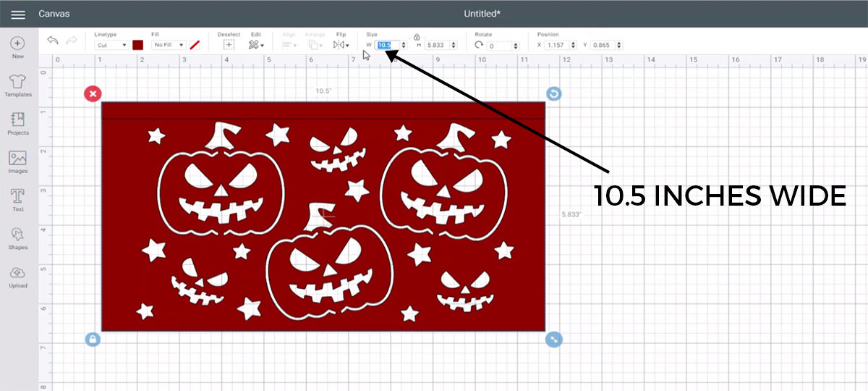Click the fill swatch with red slash

(195, 45)
